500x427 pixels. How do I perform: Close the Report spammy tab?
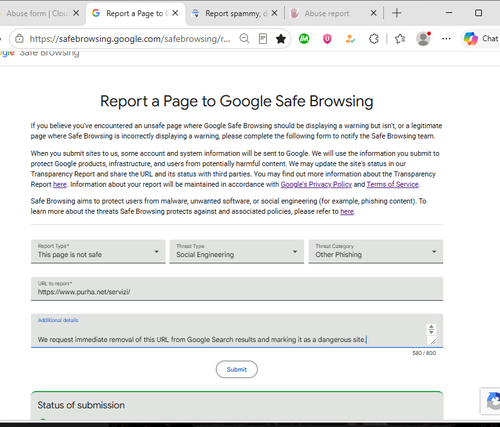(x=274, y=13)
